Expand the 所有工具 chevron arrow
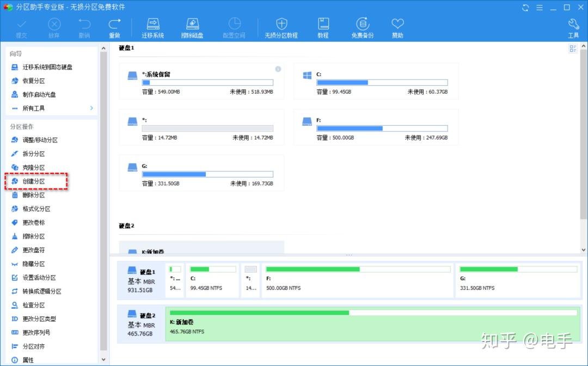The width and height of the screenshot is (588, 366). (x=91, y=108)
